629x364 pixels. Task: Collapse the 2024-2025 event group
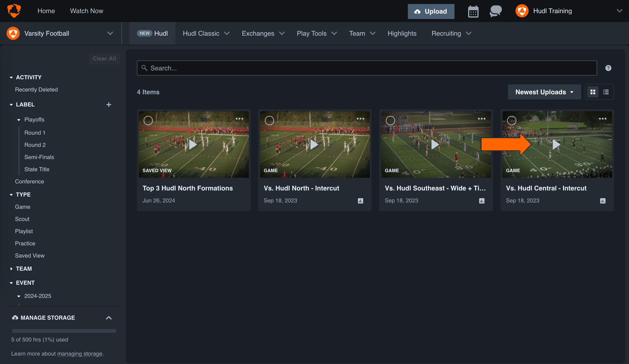click(19, 296)
